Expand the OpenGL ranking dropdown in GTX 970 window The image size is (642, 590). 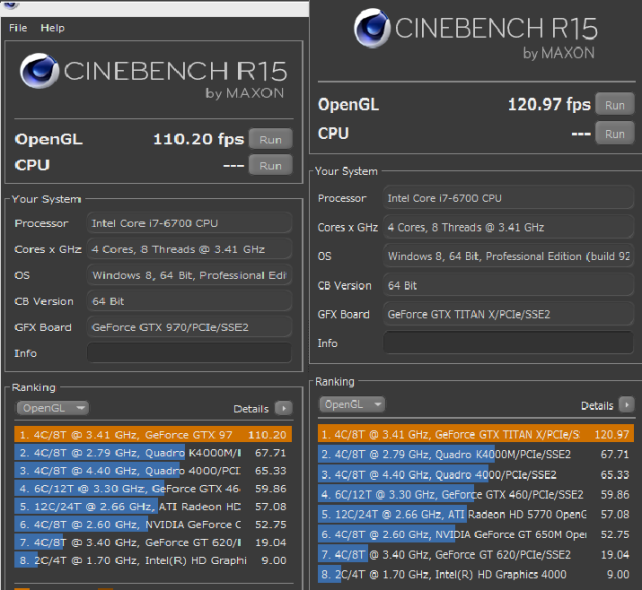[x=52, y=408]
